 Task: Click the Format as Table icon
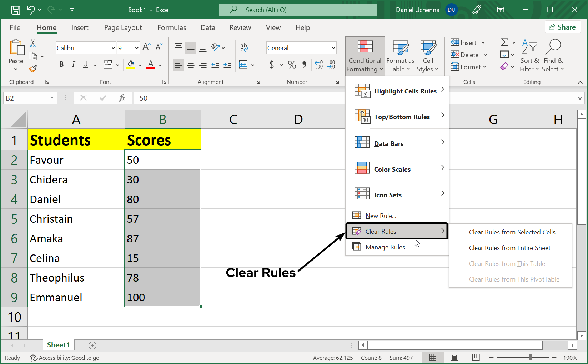[400, 47]
